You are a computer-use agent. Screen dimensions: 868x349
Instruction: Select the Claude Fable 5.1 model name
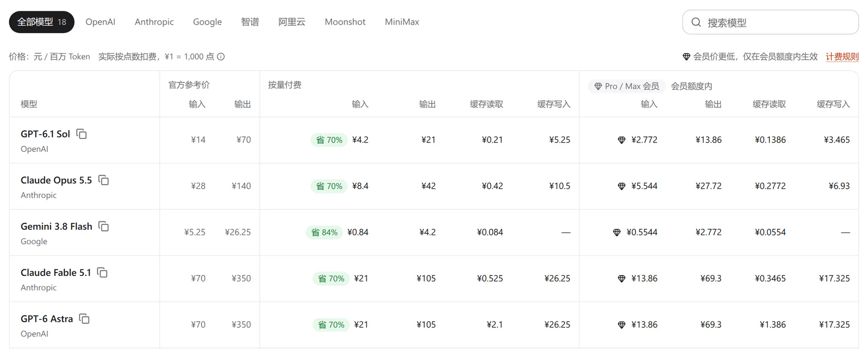point(56,273)
